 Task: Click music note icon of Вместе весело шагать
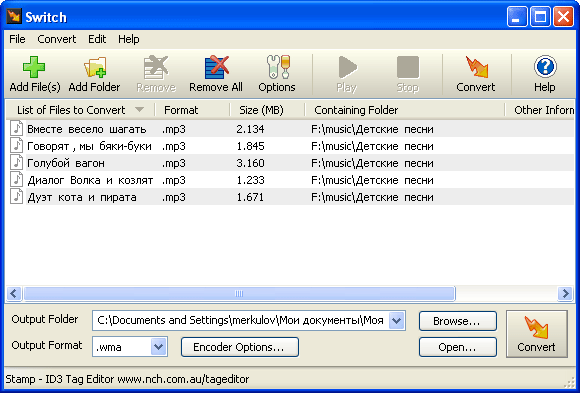(x=16, y=128)
